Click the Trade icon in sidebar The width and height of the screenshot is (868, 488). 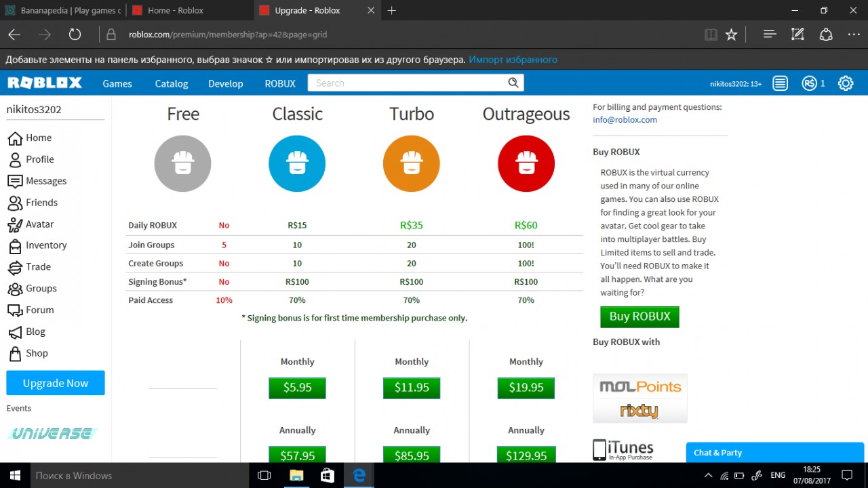pyautogui.click(x=15, y=267)
